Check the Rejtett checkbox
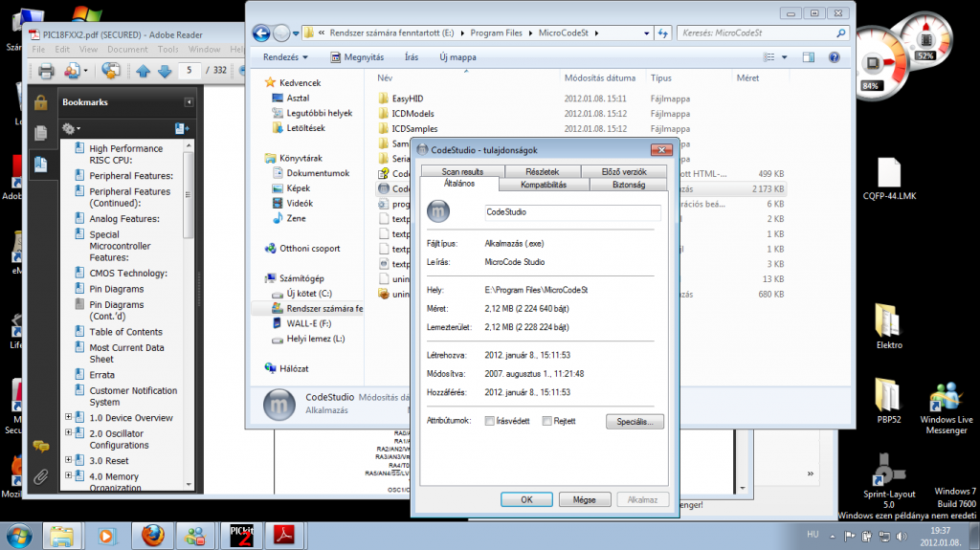The image size is (980, 550). 546,421
